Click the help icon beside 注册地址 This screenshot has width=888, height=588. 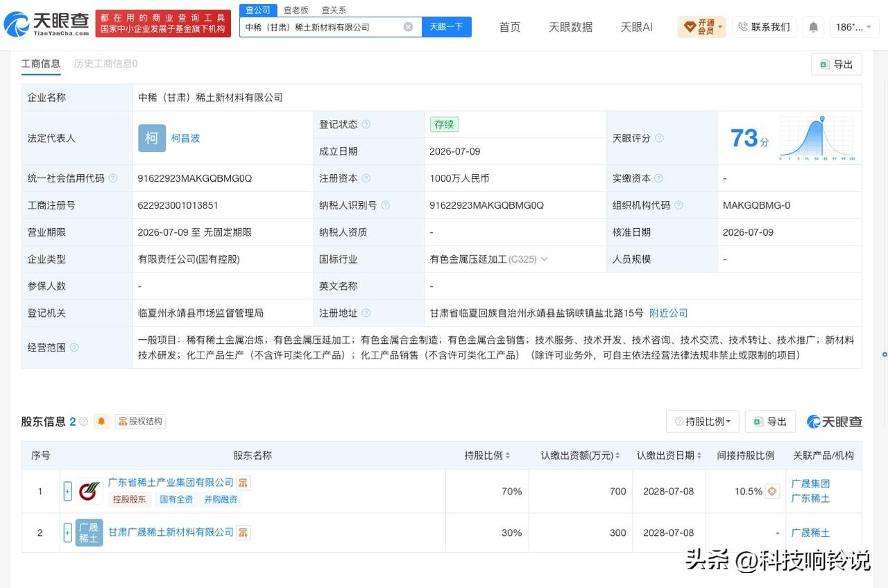366,313
